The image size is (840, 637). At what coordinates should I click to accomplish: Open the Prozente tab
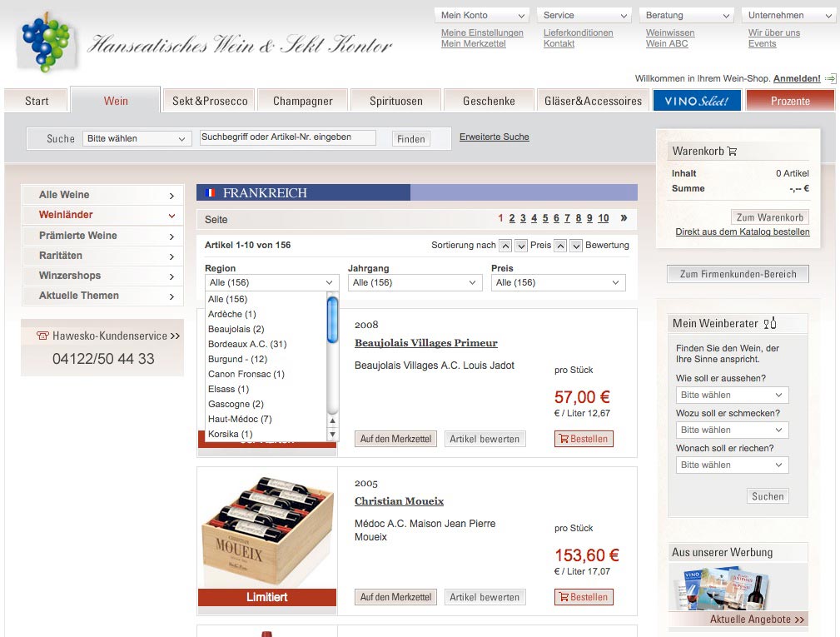(790, 101)
